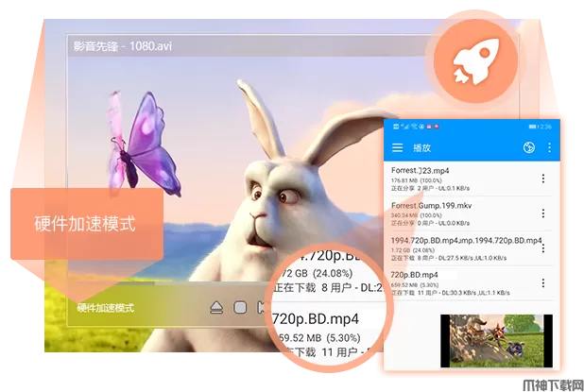Click the status line '正在分享 0 用户 - UL:0.0 KB/s'

(x=430, y=223)
